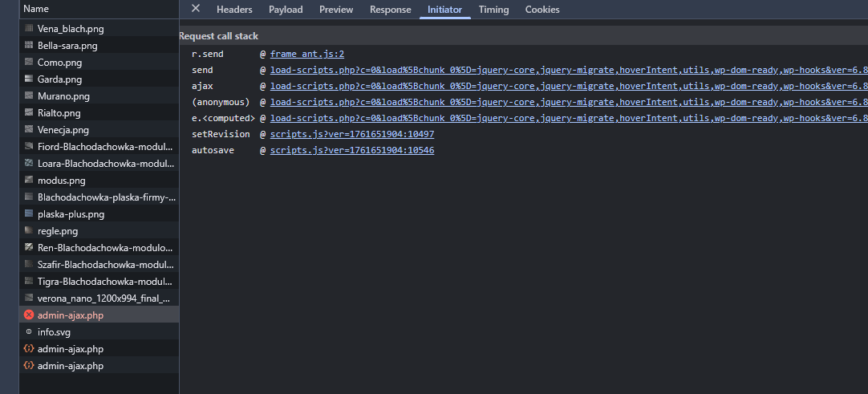Switch to the Cookies tab

(542, 10)
